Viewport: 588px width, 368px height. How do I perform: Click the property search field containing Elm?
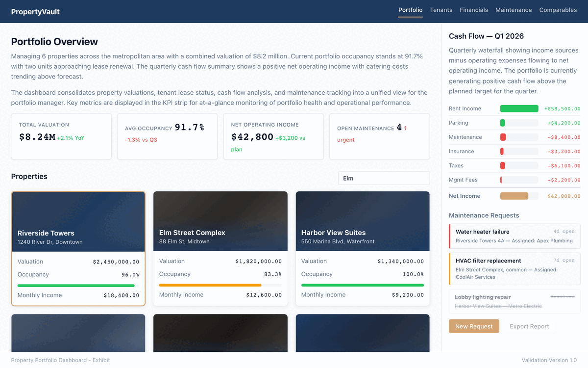pos(384,178)
